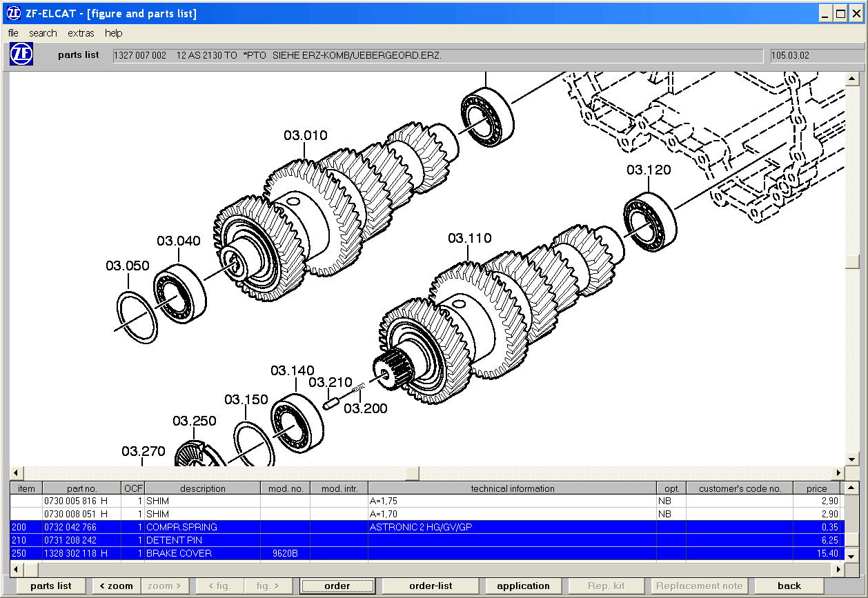Screen dimensions: 868x598
Task: Click the order button
Action: (x=337, y=586)
